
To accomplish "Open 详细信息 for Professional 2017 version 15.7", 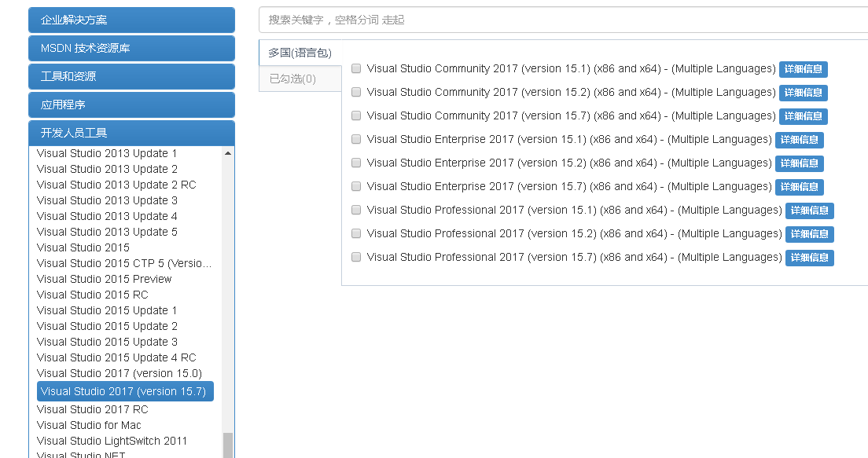I will [809, 258].
